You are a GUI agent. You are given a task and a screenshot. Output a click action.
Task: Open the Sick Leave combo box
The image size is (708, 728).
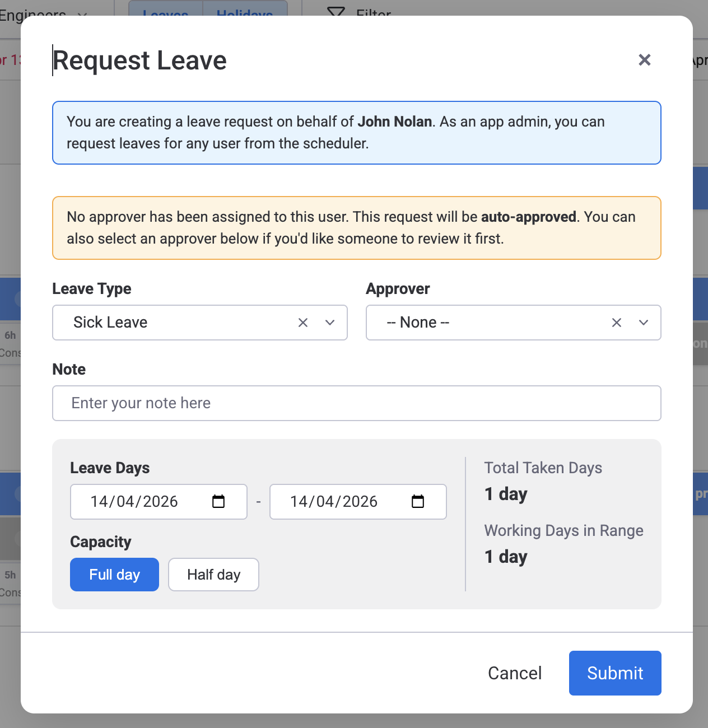[168, 323]
